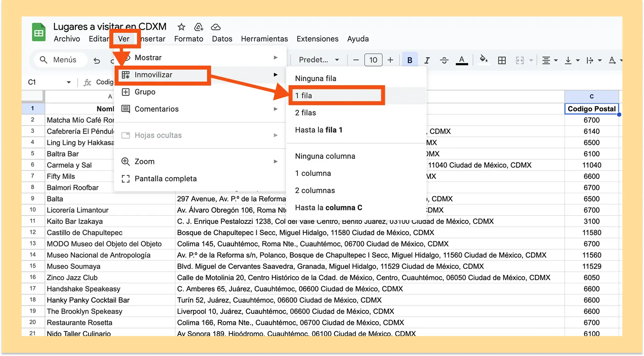The image size is (644, 356).
Task: Open text rotation dropdown
Action: [x=615, y=60]
